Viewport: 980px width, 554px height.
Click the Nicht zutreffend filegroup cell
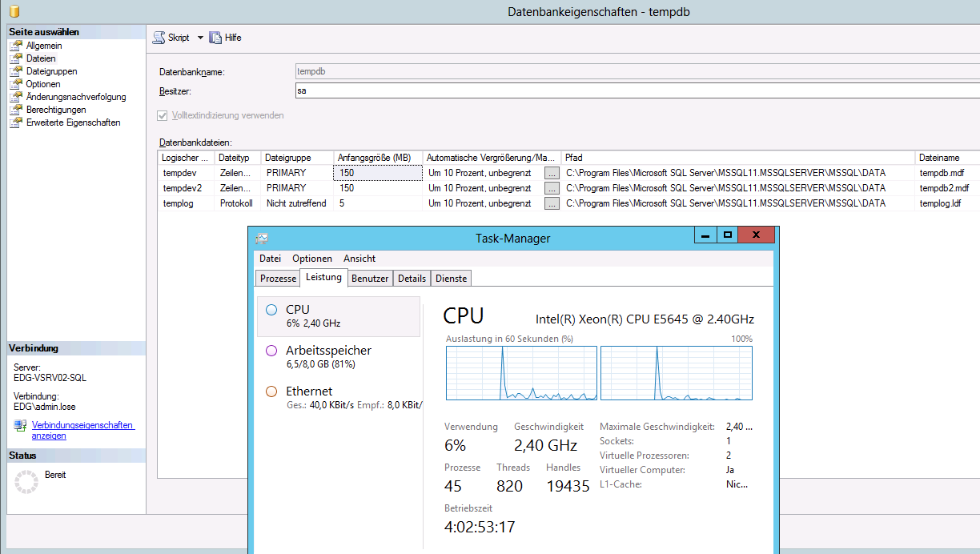click(x=297, y=203)
